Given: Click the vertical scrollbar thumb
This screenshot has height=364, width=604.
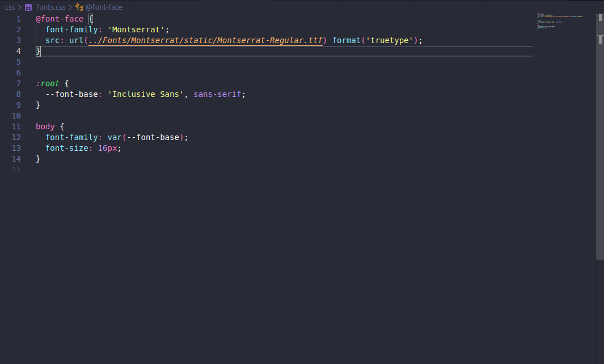Looking at the screenshot, I should (599, 136).
